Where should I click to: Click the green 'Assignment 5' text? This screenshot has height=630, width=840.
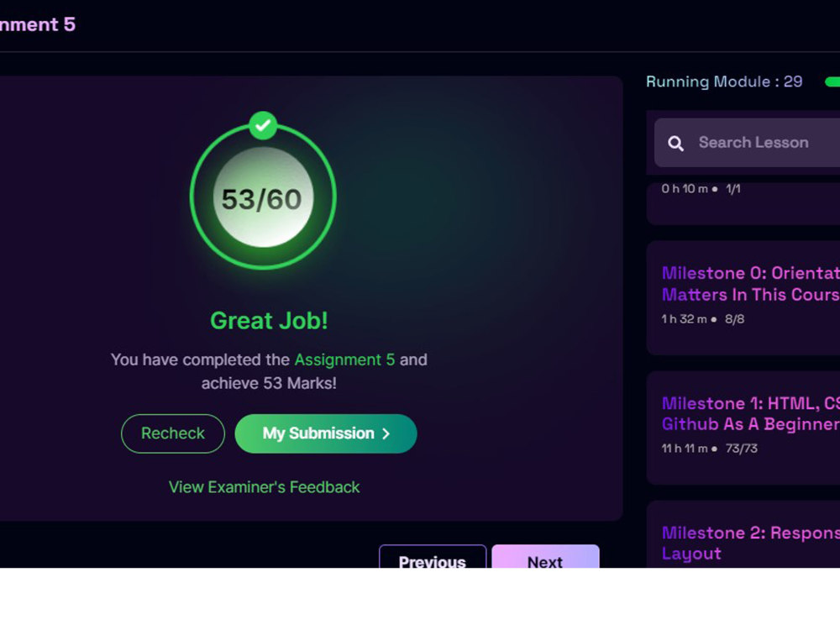[x=344, y=360]
